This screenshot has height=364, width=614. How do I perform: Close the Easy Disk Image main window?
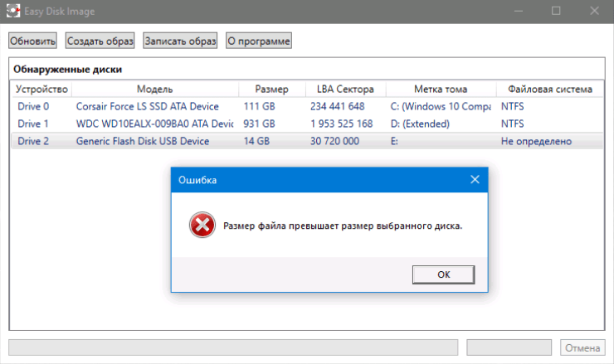(594, 11)
